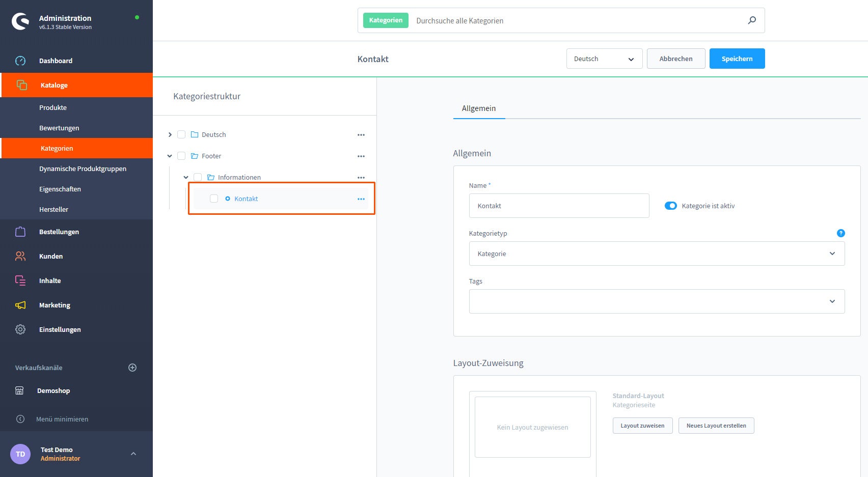Select the Footer category label
The image size is (868, 477).
[211, 156]
